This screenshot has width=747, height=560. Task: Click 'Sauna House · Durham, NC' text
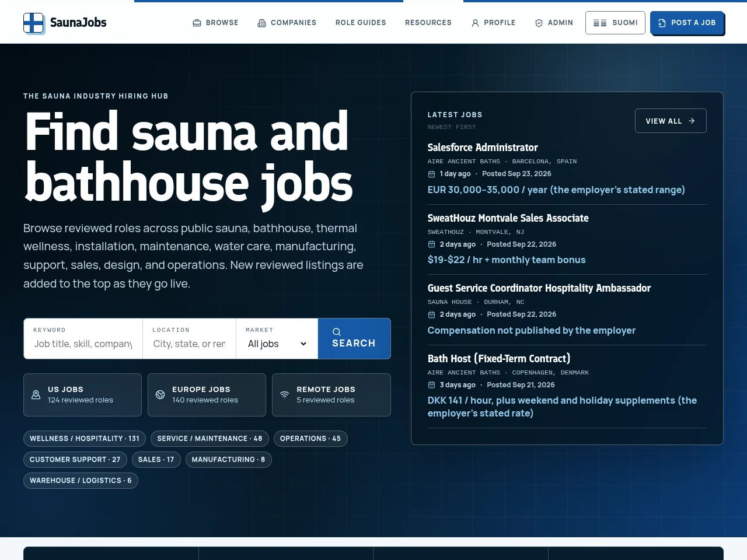(476, 302)
